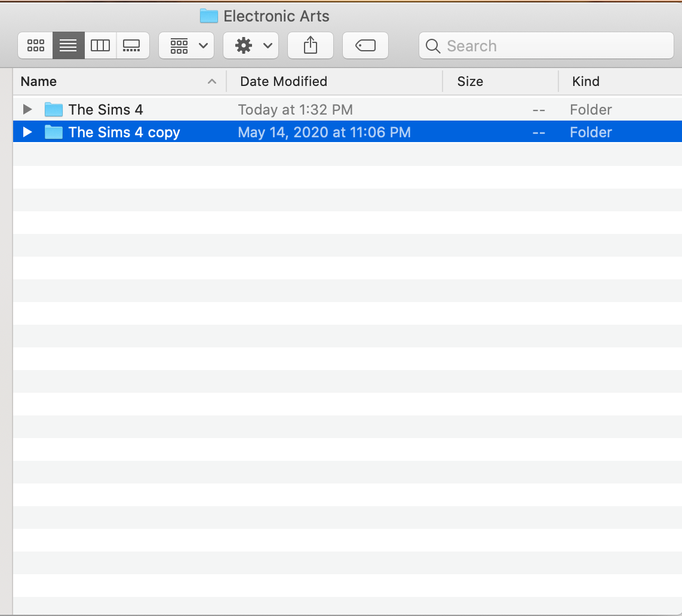682x616 pixels.
Task: Sort by the Size column header
Action: tap(500, 81)
